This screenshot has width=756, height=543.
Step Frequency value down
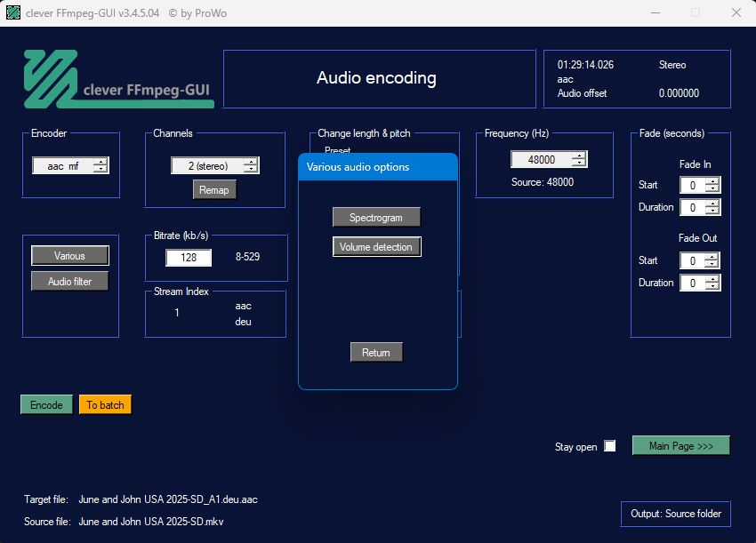579,163
